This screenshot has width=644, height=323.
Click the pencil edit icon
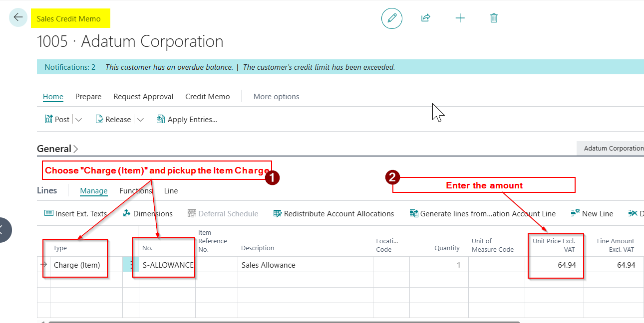coord(392,18)
